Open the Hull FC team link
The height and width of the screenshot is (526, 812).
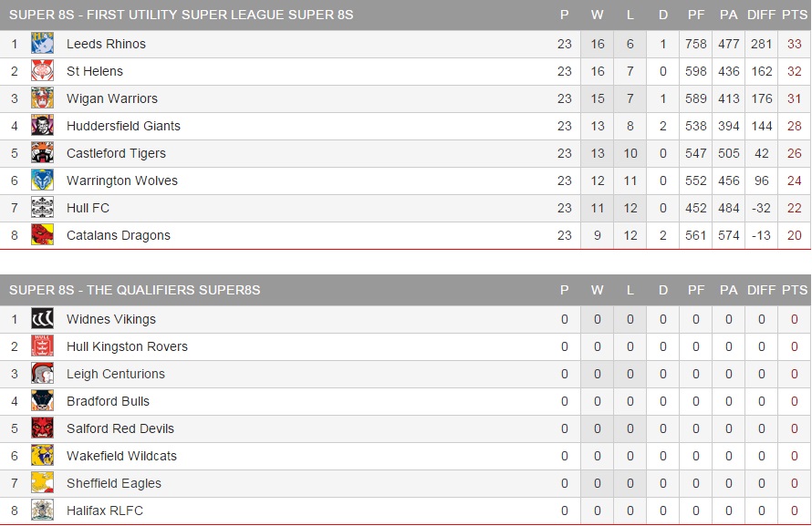pyautogui.click(x=88, y=208)
